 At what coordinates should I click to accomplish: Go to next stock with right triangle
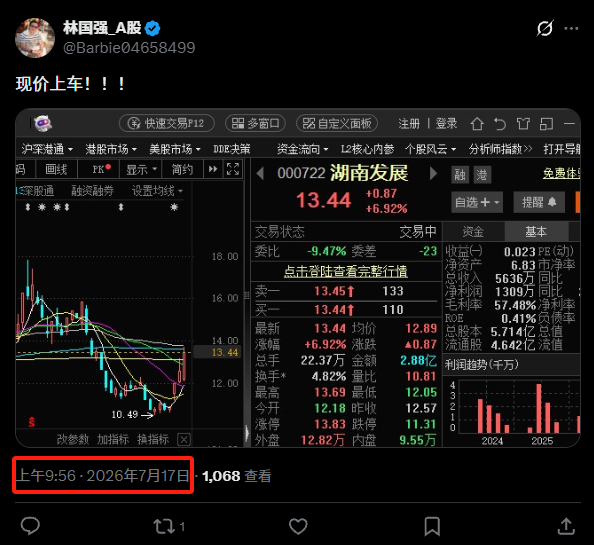pos(433,173)
